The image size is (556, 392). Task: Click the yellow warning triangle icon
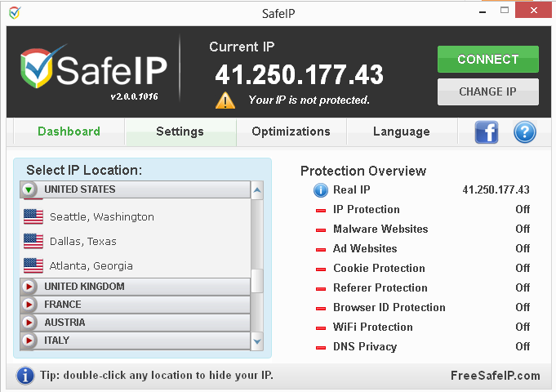coord(225,100)
